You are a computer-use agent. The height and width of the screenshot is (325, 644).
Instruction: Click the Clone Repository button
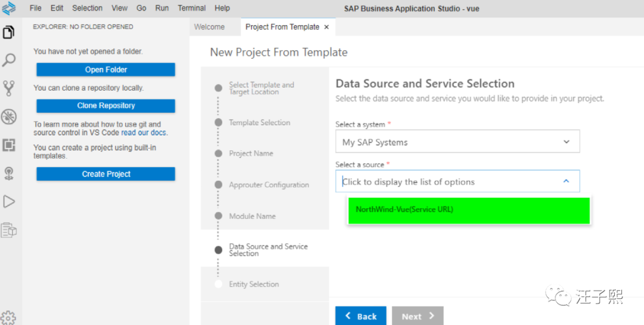(106, 106)
